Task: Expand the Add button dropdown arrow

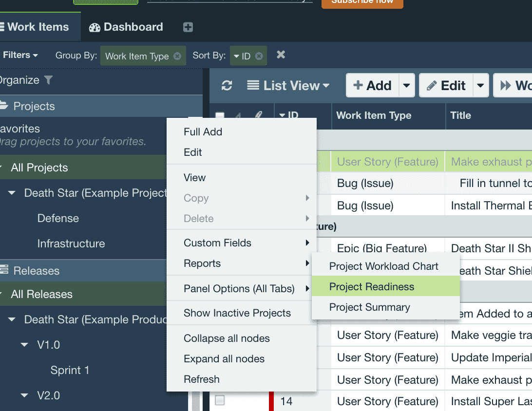Action: click(406, 86)
